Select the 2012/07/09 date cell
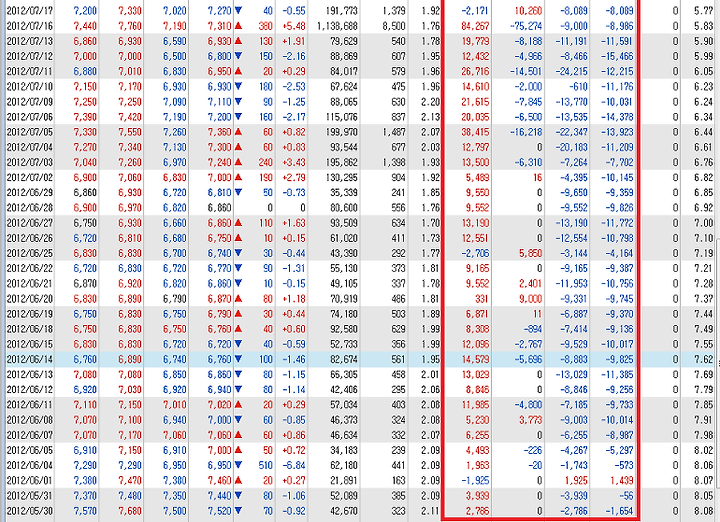 (x=30, y=101)
